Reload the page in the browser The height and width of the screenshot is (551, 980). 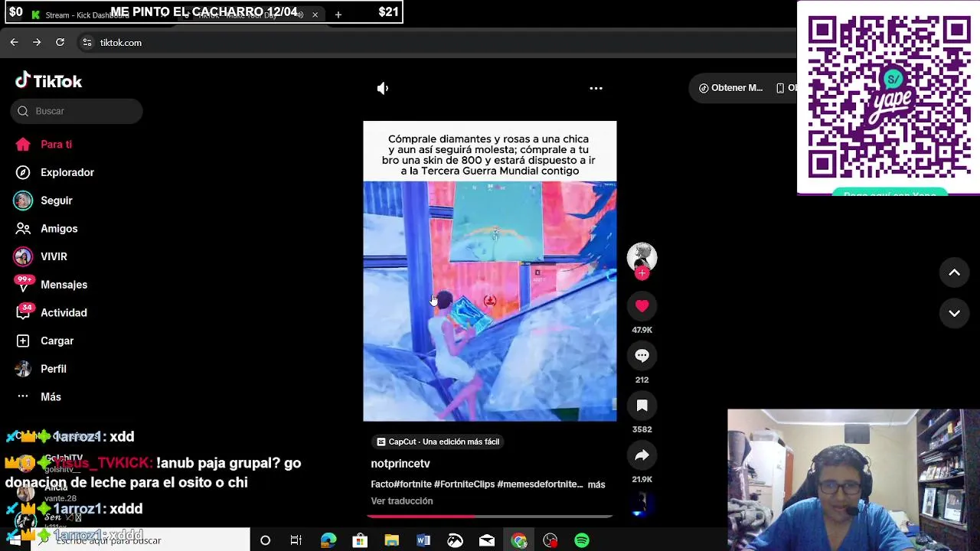pos(60,43)
